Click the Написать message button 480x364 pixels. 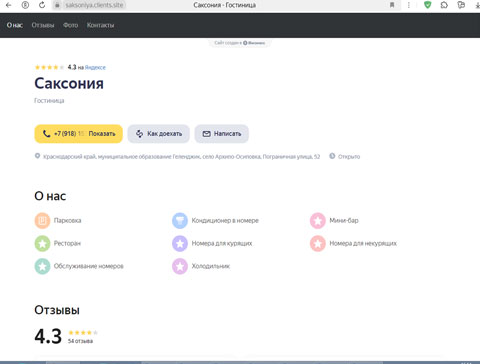pyautogui.click(x=222, y=134)
